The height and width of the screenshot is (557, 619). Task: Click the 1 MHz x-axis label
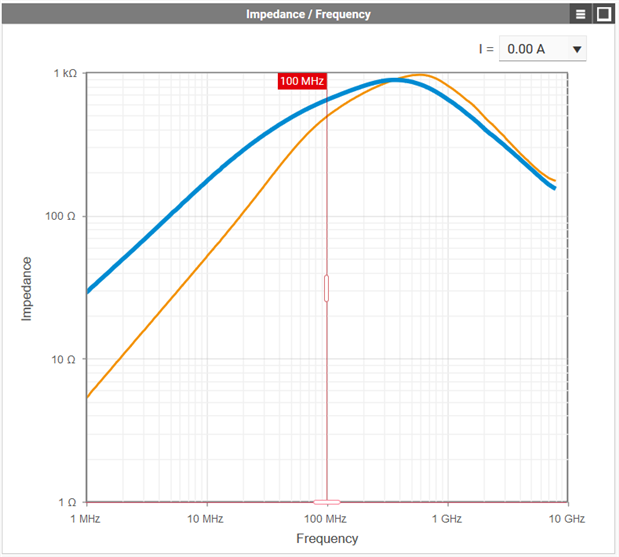tap(85, 519)
